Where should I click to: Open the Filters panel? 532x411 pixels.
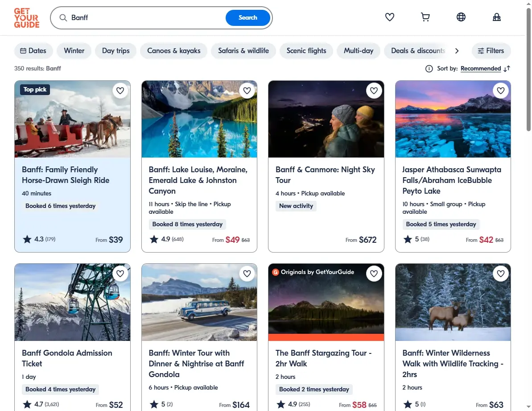[x=491, y=51]
